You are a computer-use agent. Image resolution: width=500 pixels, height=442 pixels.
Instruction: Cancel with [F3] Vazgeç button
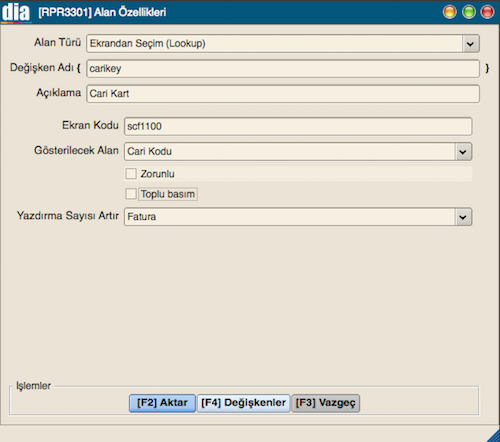(x=326, y=403)
